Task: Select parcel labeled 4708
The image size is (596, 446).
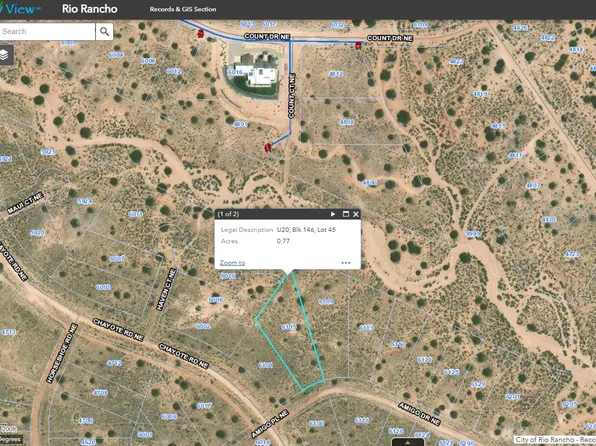Action: (100, 393)
